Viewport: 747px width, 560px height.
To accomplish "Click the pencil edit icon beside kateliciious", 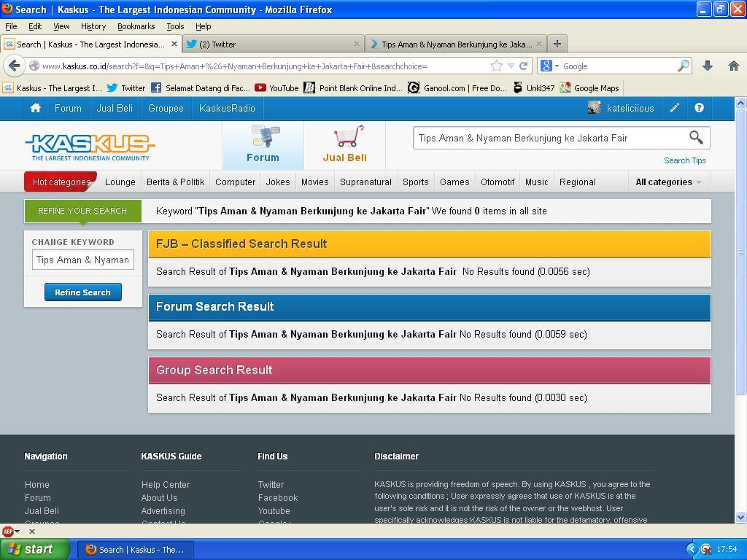I will 674,108.
